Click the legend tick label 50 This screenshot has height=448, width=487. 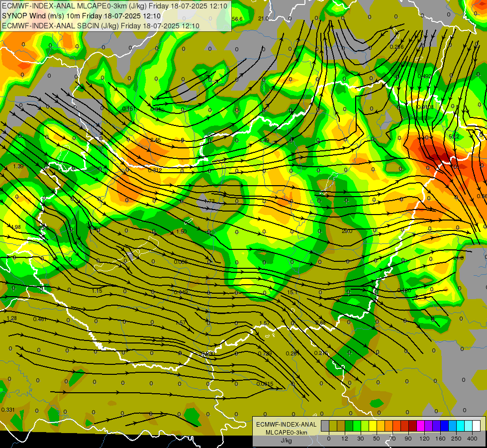click(x=377, y=439)
